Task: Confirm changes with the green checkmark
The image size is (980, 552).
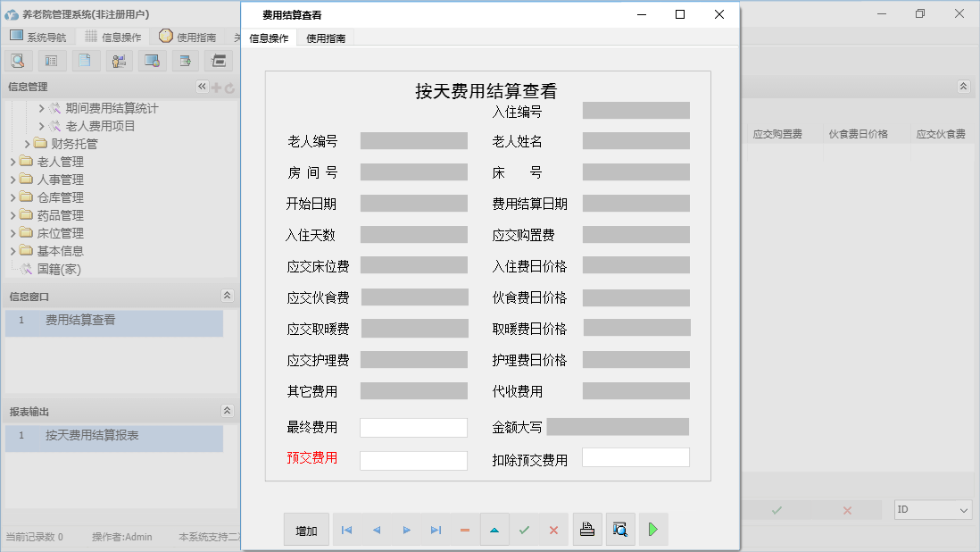Action: click(524, 529)
